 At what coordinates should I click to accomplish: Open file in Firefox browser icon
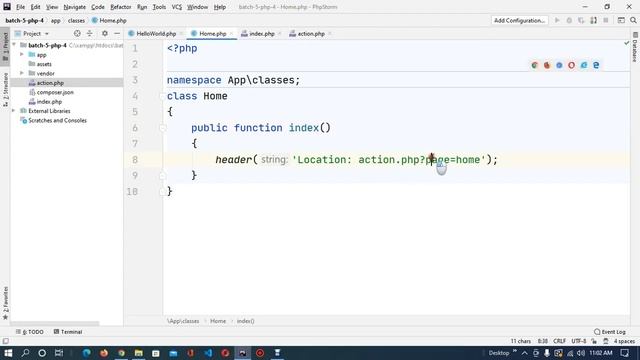tap(547, 65)
